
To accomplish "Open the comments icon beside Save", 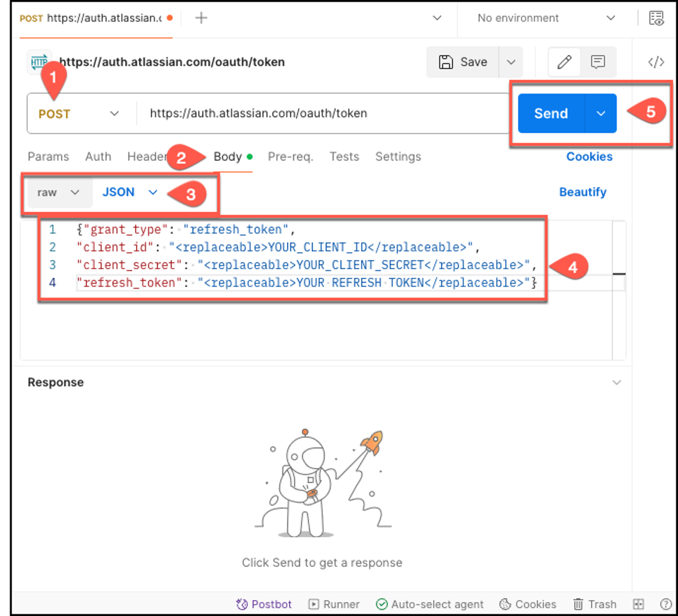I will point(598,62).
